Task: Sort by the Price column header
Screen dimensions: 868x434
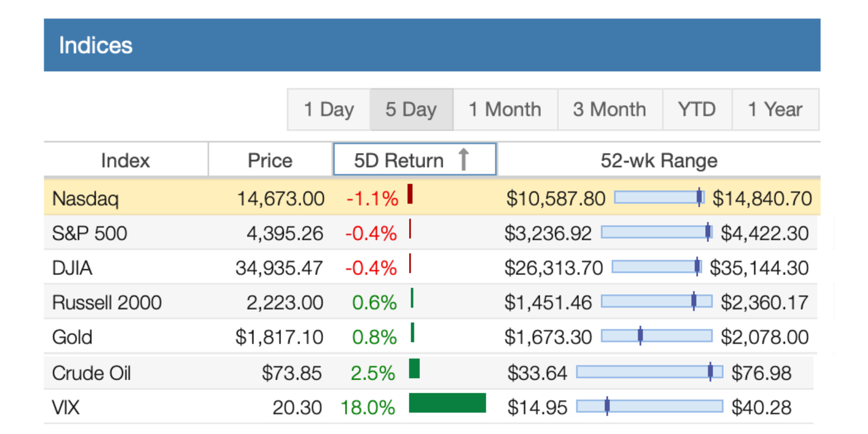Action: [270, 161]
